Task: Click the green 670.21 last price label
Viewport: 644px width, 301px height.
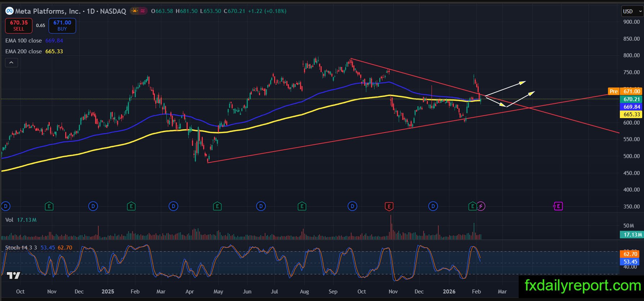Action: point(631,99)
